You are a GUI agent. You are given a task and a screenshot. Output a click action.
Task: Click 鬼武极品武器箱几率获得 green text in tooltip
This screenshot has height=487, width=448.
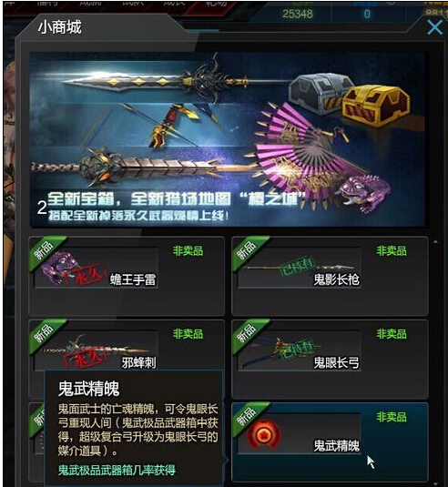(x=117, y=470)
